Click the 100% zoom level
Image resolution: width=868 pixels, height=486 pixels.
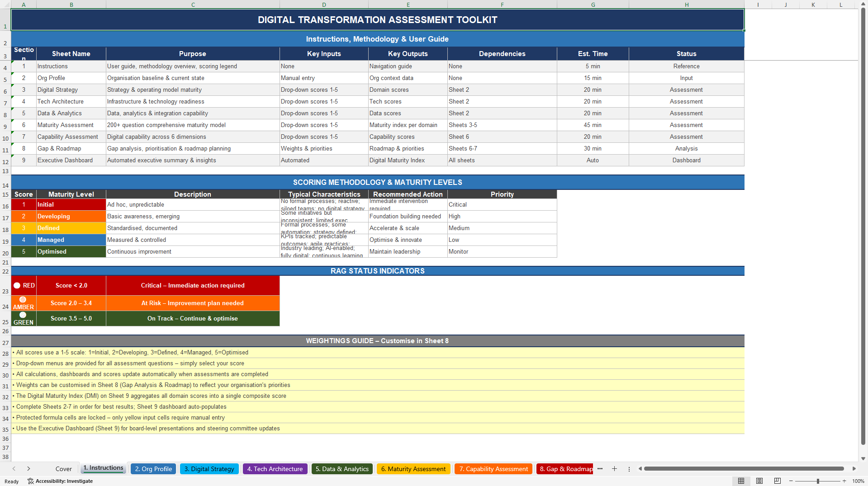(858, 481)
